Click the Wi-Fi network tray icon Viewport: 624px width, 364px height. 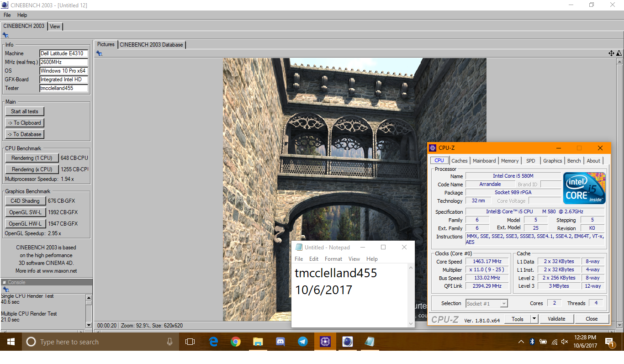(x=555, y=342)
